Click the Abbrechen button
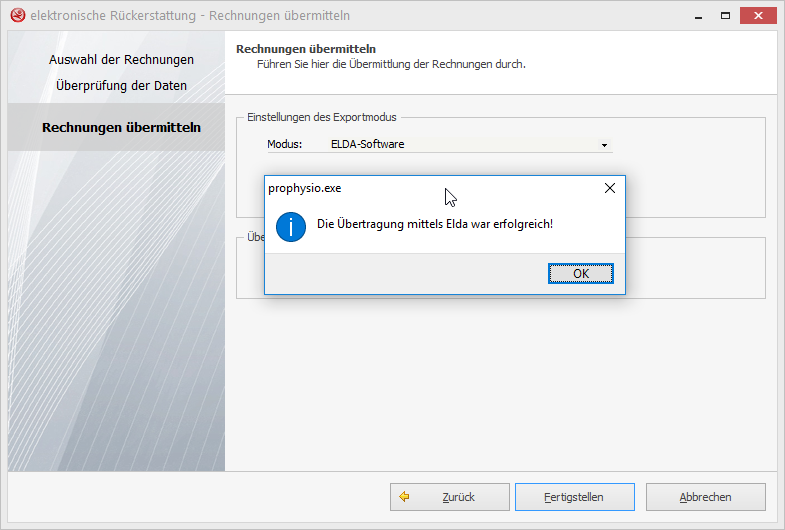 pos(705,497)
